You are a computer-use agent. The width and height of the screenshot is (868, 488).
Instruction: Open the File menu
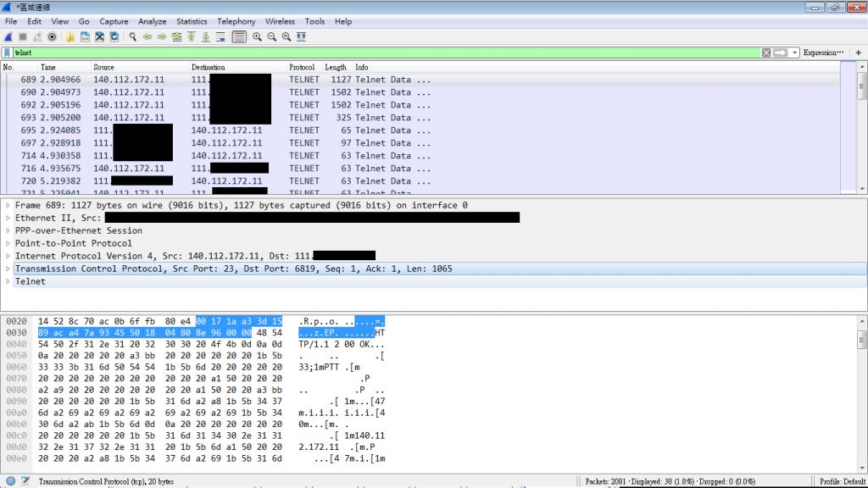coord(11,21)
